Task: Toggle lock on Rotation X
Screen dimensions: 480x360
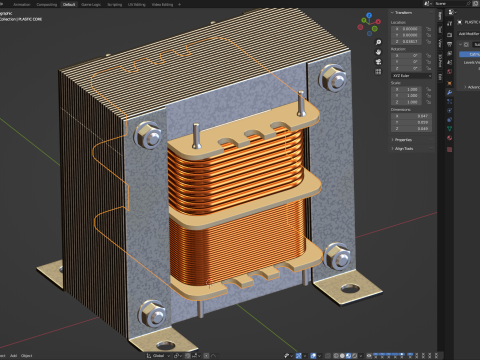Action: click(429, 55)
